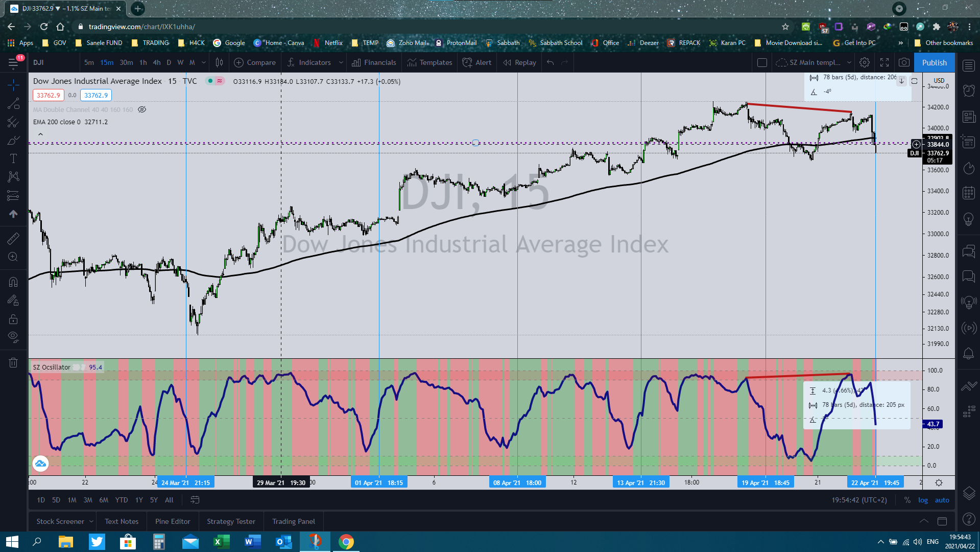
Task: Open chart settings gear icon
Action: point(865,62)
